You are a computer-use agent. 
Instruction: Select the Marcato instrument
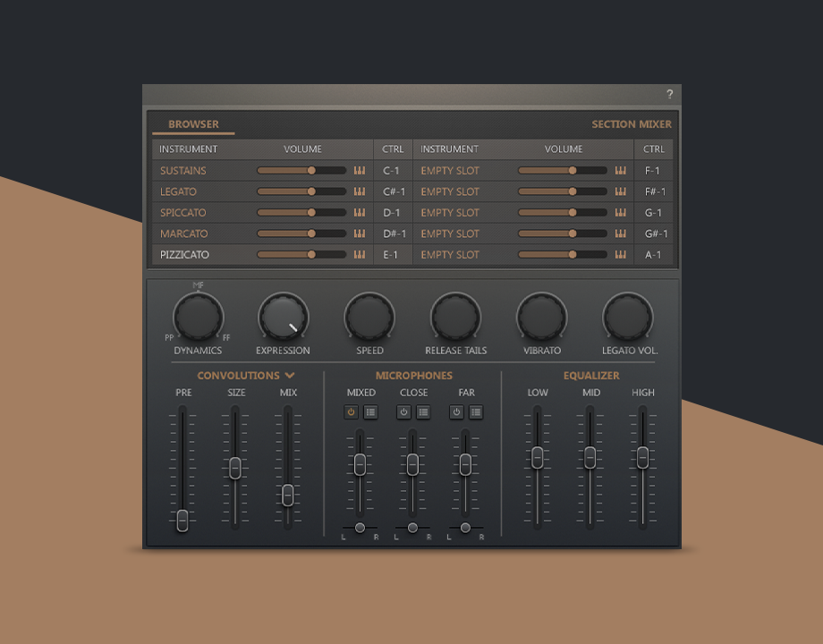[x=183, y=233]
